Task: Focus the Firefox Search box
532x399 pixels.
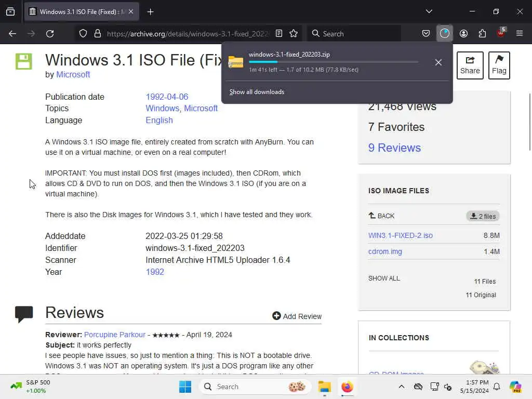Action: (x=354, y=34)
